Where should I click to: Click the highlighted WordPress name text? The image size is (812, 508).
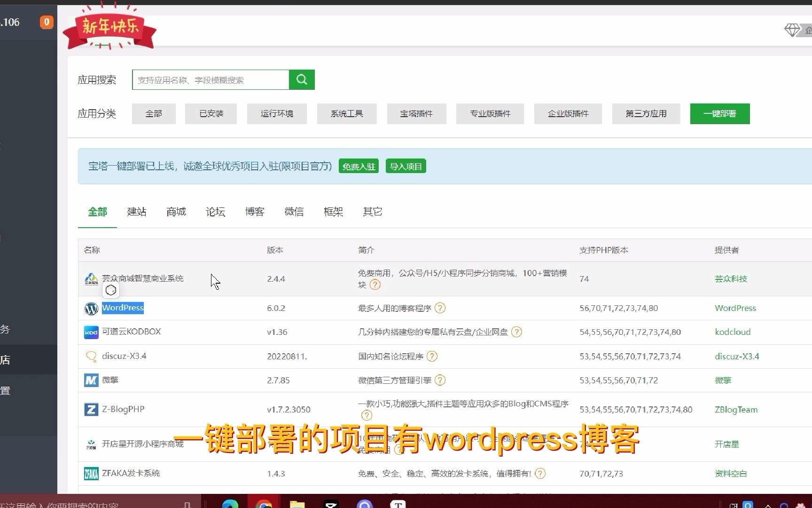(x=123, y=308)
